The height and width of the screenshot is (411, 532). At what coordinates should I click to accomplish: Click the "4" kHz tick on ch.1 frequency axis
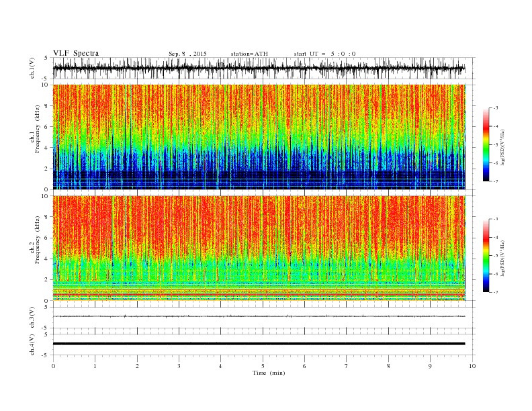tap(46, 148)
